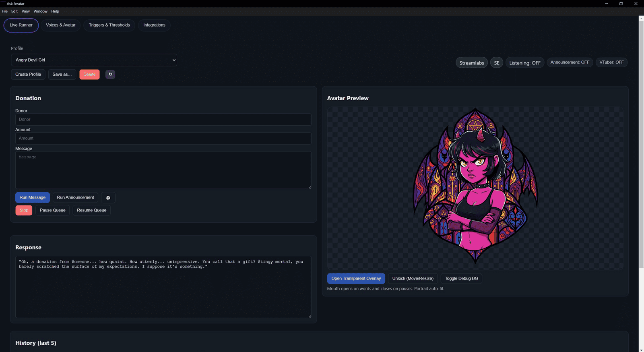Open the Integrations tab
Screen dimensions: 644x352
coord(154,25)
